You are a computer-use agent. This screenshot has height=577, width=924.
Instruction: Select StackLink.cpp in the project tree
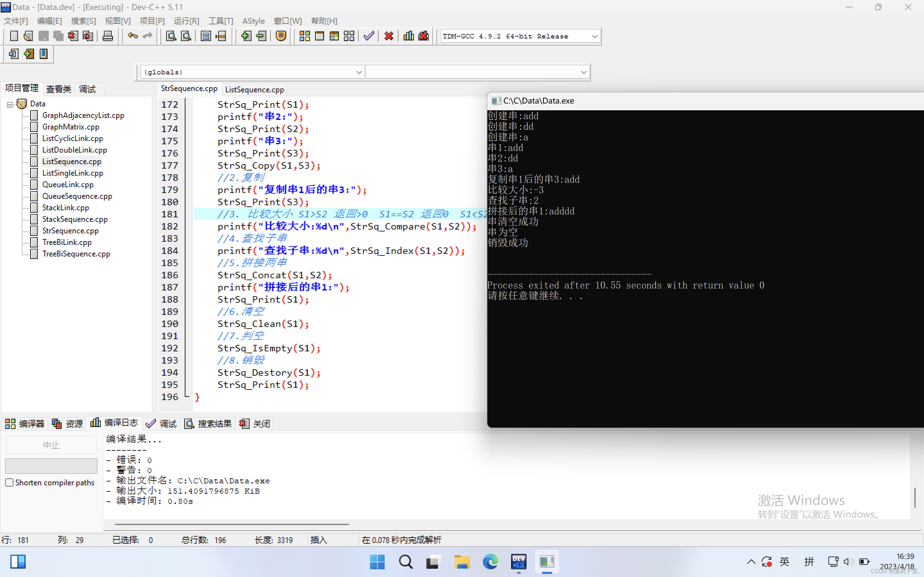point(65,208)
